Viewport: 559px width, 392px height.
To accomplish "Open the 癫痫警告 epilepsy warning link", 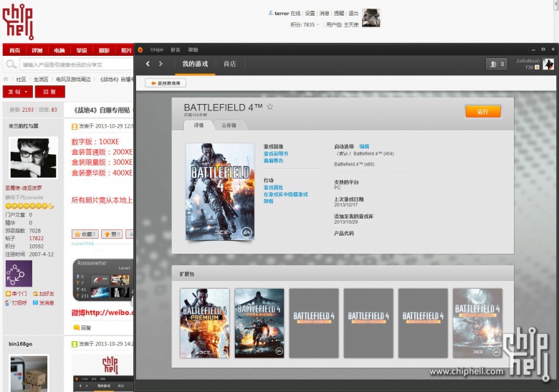I will [x=273, y=161].
